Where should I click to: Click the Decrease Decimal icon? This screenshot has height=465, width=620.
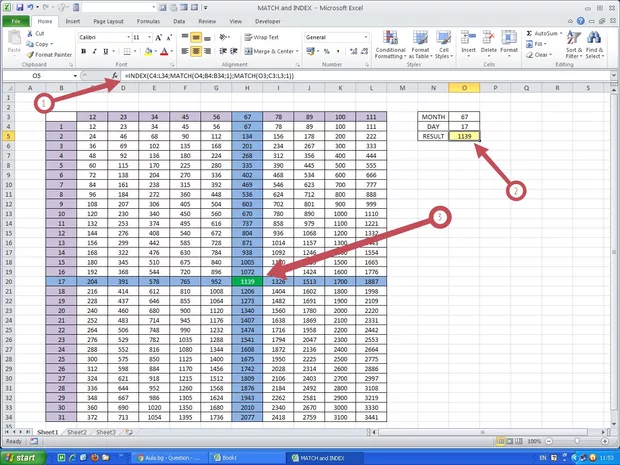[365, 51]
